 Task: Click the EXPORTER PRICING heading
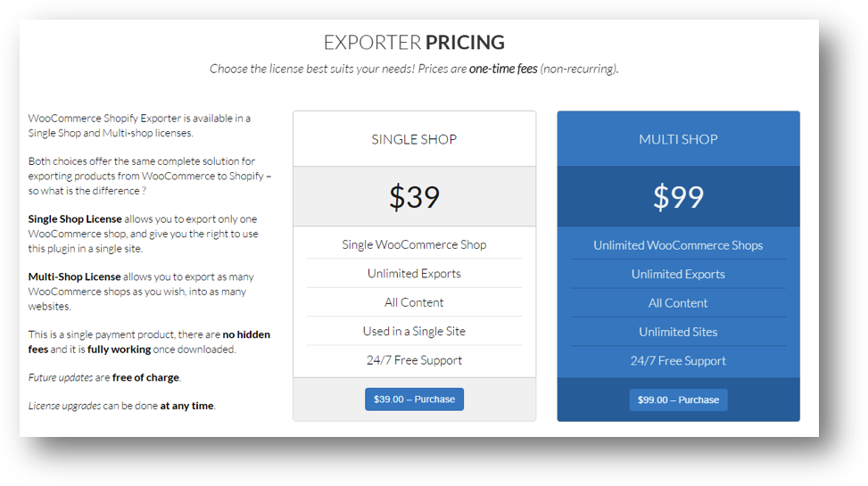(414, 43)
